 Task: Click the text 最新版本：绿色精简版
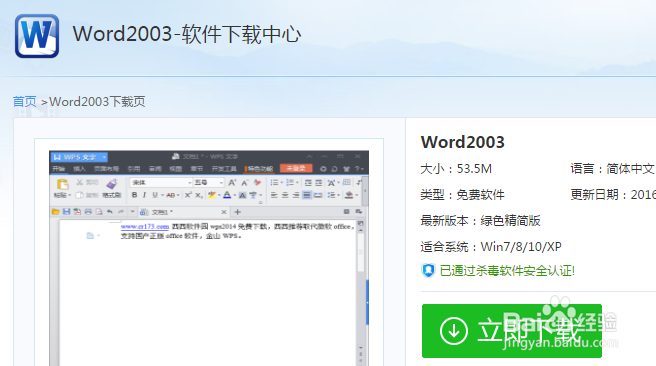pyautogui.click(x=480, y=221)
